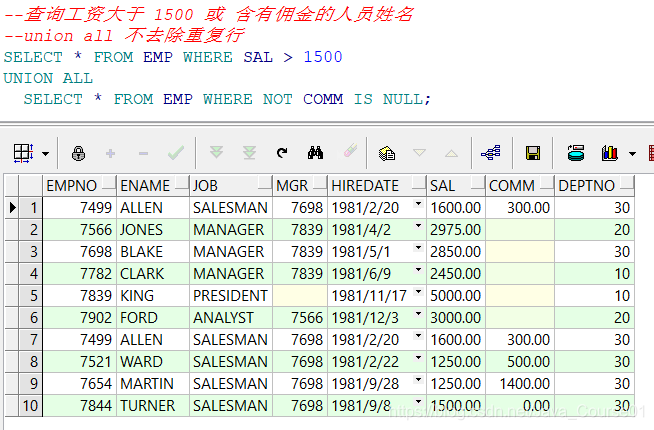Open the grid icon dropdown arrow

[45, 154]
